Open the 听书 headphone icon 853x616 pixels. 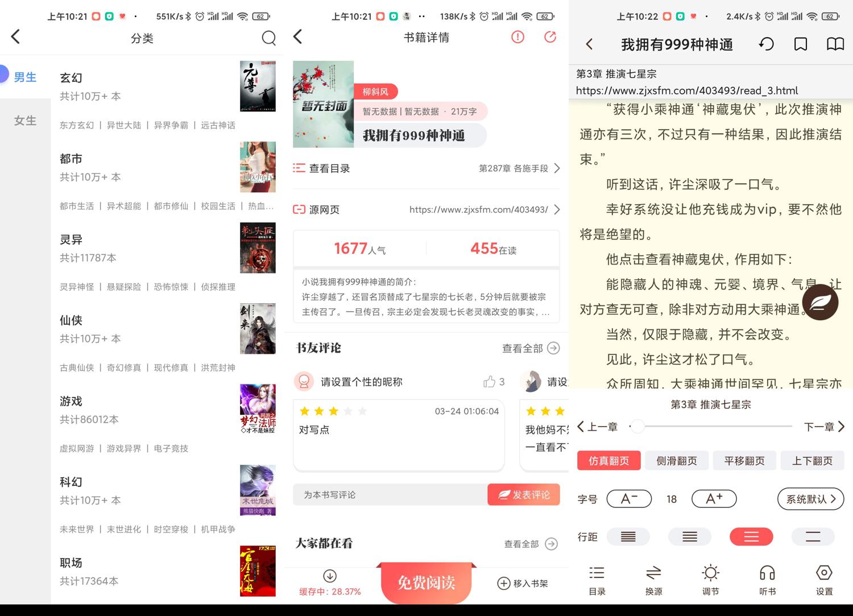[767, 580]
